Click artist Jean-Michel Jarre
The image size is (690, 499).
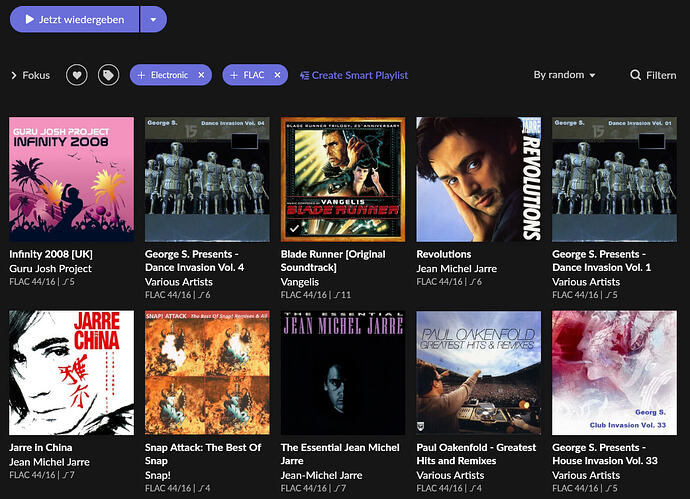[x=322, y=475]
